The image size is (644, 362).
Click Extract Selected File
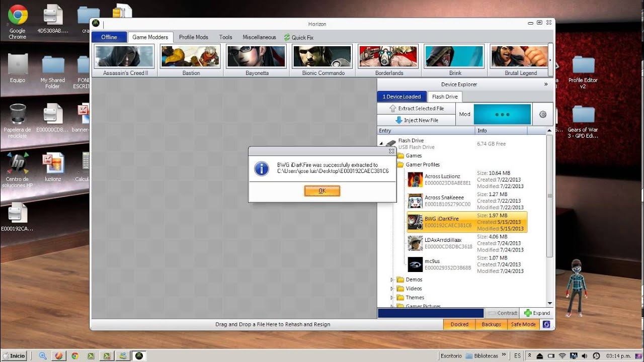click(x=417, y=109)
